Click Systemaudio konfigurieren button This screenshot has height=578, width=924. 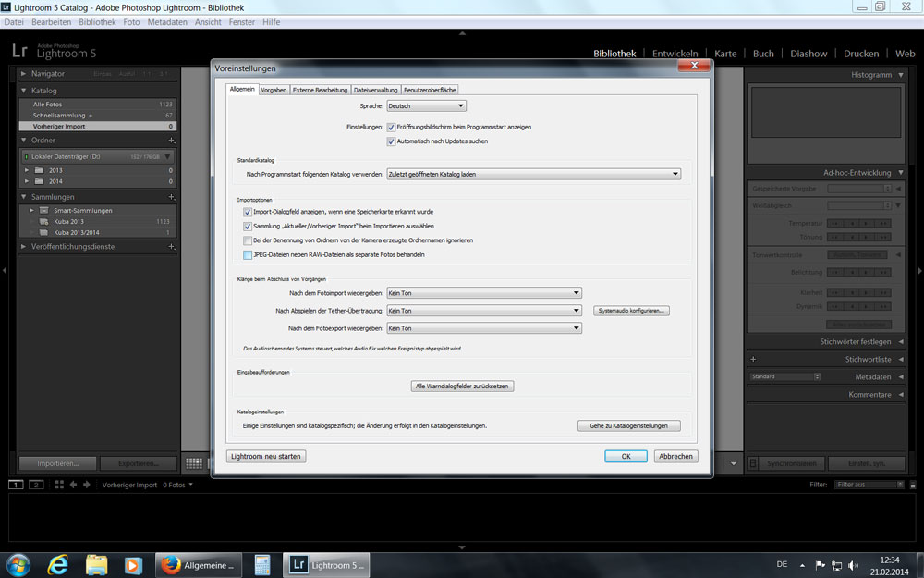(631, 311)
